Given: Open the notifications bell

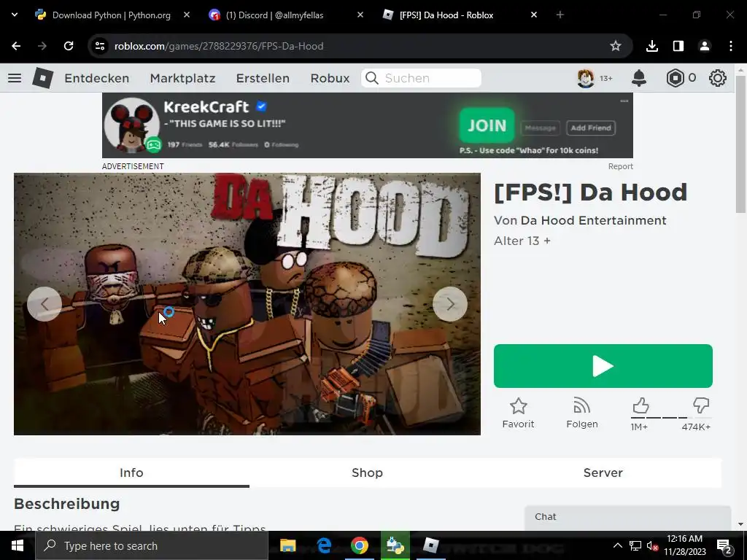Looking at the screenshot, I should 639,78.
